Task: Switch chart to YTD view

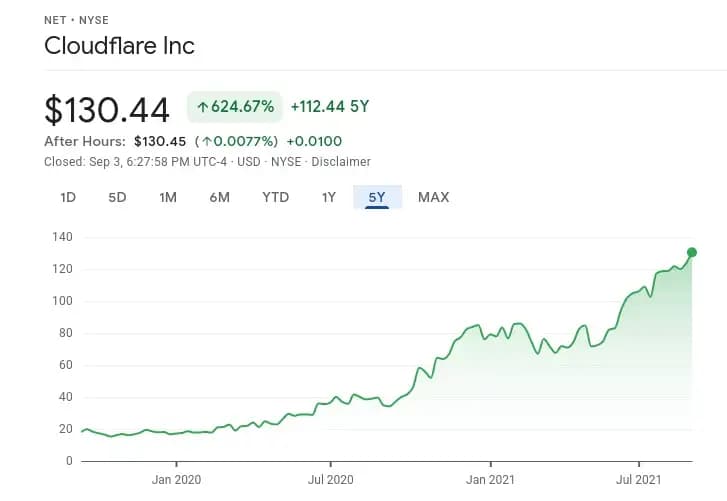Action: click(x=275, y=197)
